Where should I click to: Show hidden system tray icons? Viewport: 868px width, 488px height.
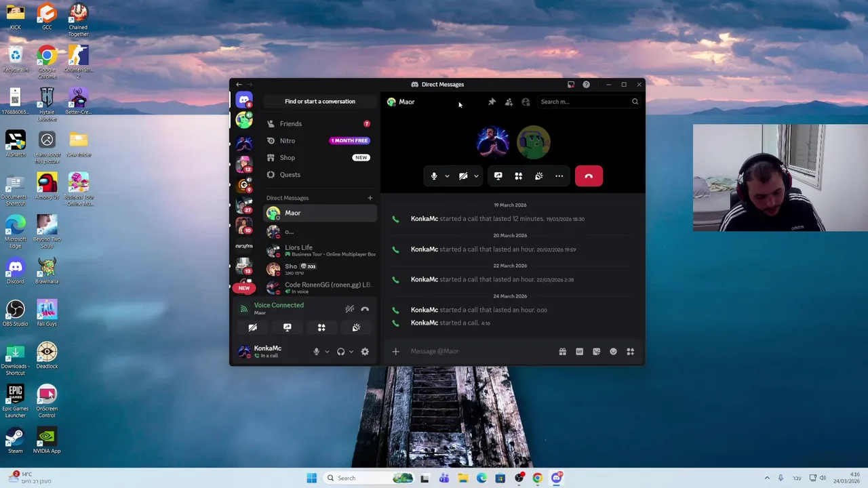(x=767, y=478)
